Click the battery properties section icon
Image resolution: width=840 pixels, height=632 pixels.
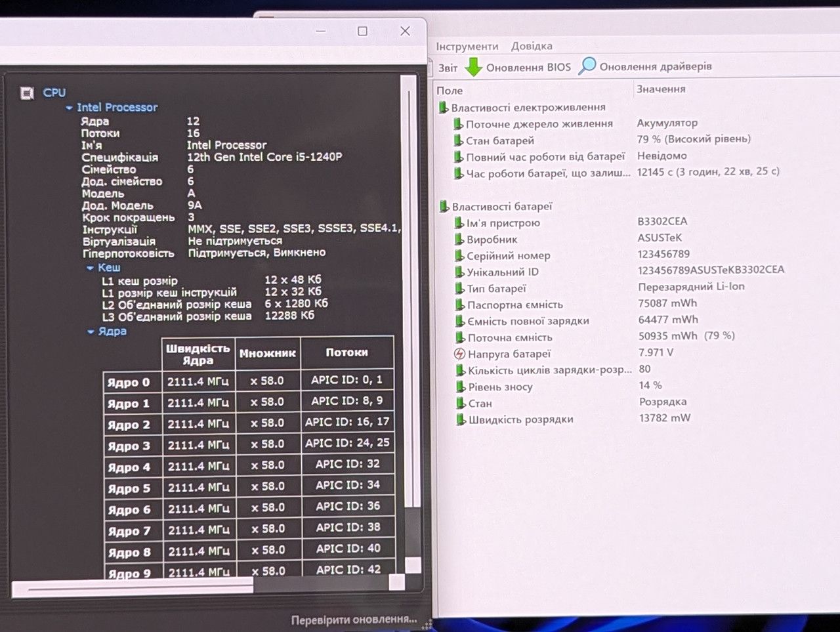pyautogui.click(x=444, y=207)
